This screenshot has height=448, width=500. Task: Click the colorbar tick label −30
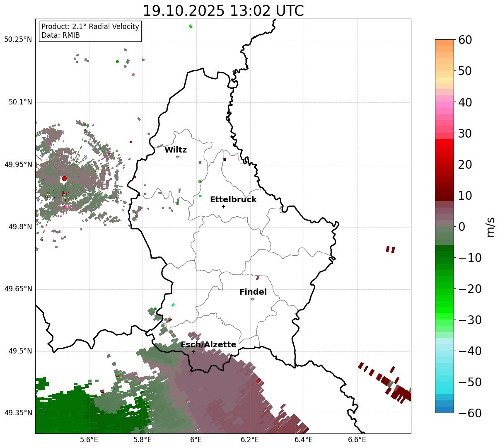pos(470,320)
